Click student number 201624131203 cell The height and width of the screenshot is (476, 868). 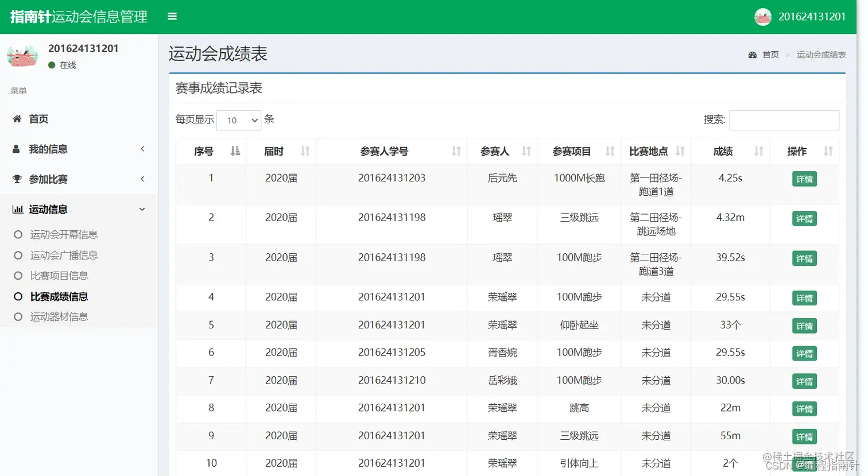(x=392, y=178)
